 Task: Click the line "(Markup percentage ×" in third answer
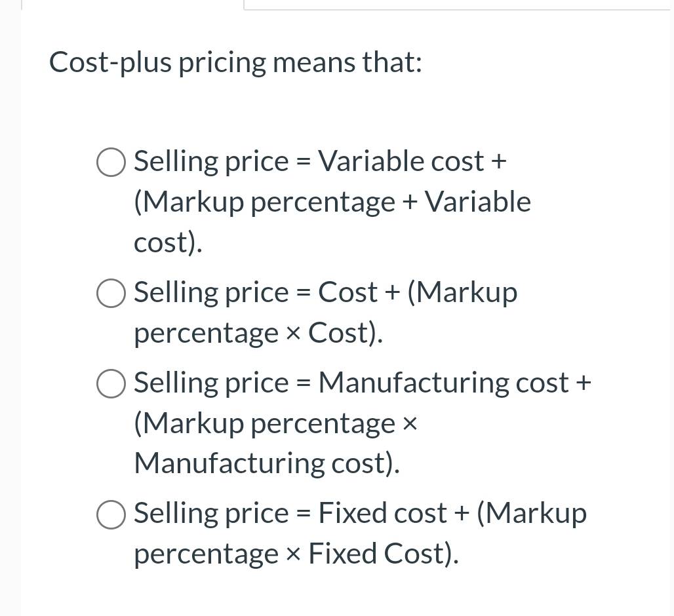(x=275, y=423)
